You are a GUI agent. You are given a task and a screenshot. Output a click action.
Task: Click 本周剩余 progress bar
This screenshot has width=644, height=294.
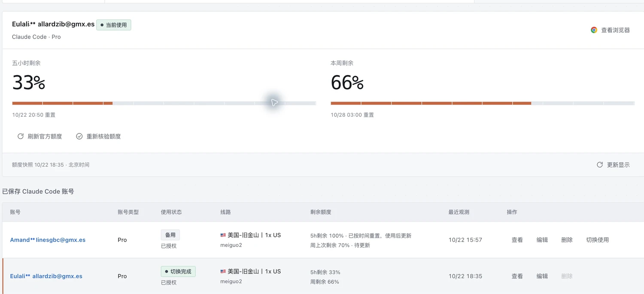[x=483, y=103]
